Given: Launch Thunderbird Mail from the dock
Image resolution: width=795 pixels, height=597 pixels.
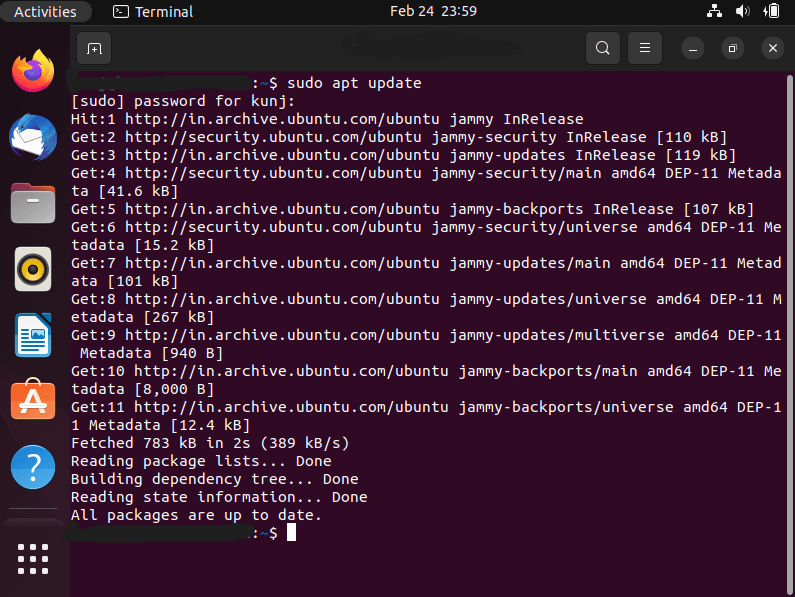Looking at the screenshot, I should pos(33,137).
